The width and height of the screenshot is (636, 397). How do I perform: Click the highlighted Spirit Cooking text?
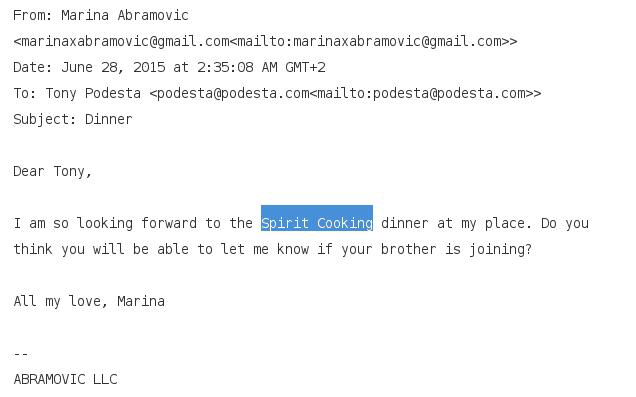pos(317,223)
